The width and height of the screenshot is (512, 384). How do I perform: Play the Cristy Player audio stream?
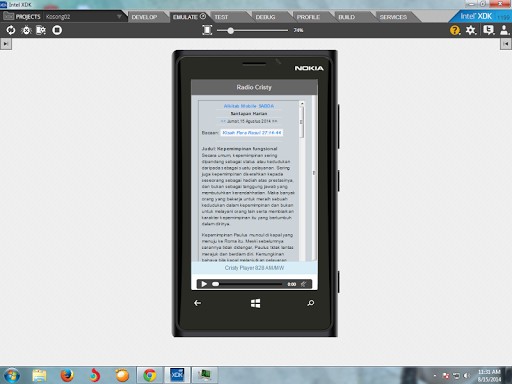point(204,284)
